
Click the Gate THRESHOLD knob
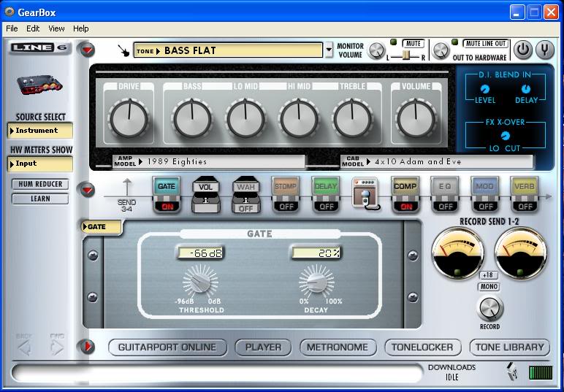200,282
